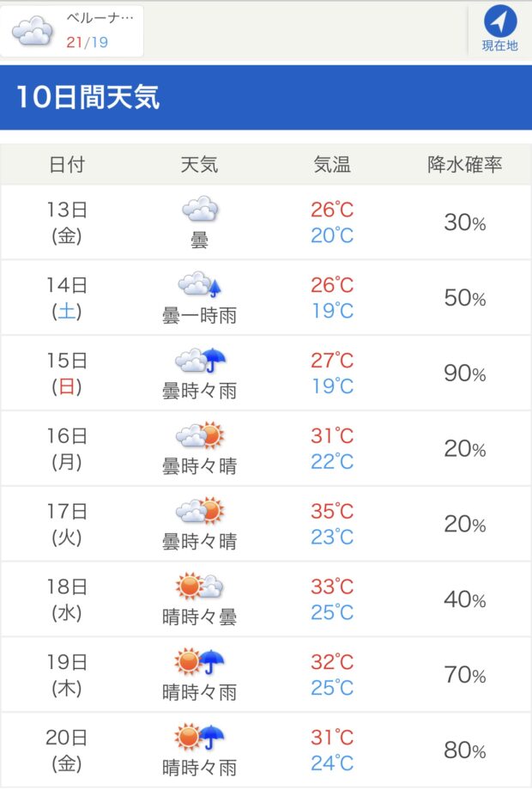
Task: Select the sun and umbrella icon for 19日
Action: tap(199, 661)
